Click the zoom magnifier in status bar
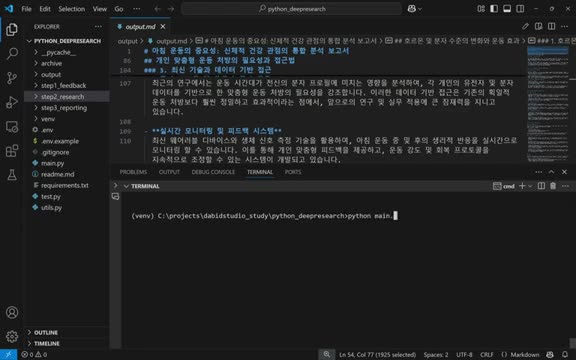Screen dimensions: 576x360 (x=326, y=354)
